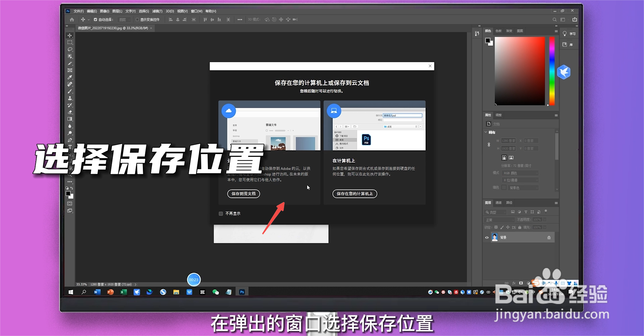The width and height of the screenshot is (644, 336).
Task: Hide the 背景 layer with eye icon
Action: tap(487, 238)
